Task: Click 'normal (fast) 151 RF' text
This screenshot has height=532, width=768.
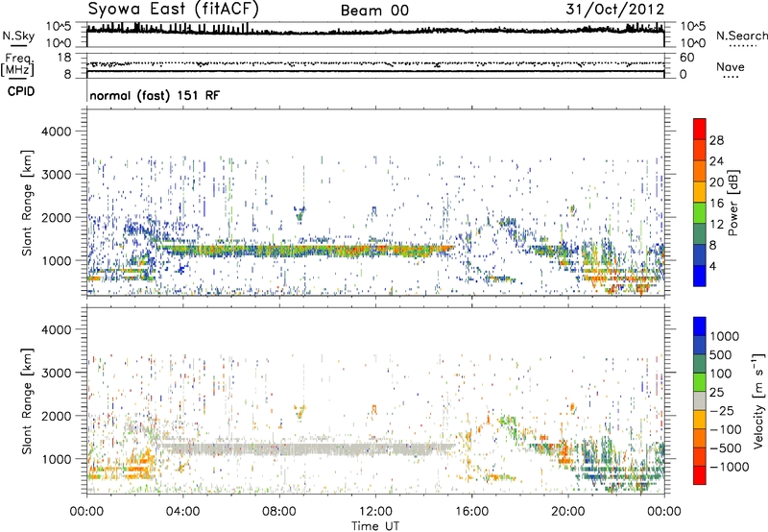Action: (x=155, y=95)
